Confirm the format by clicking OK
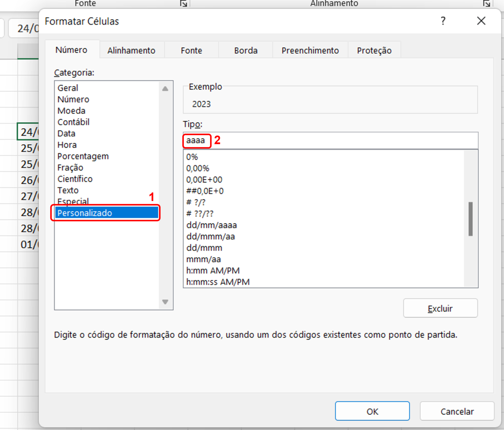This screenshot has width=504, height=430. tap(372, 411)
